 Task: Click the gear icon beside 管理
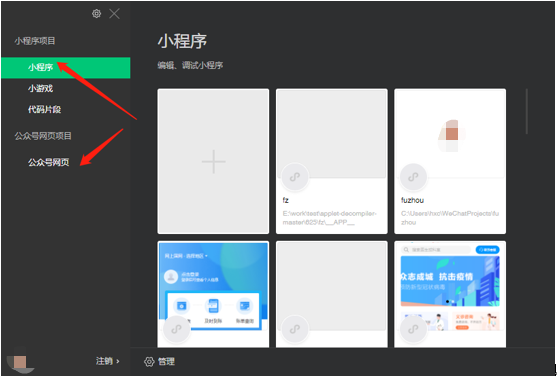pos(149,362)
